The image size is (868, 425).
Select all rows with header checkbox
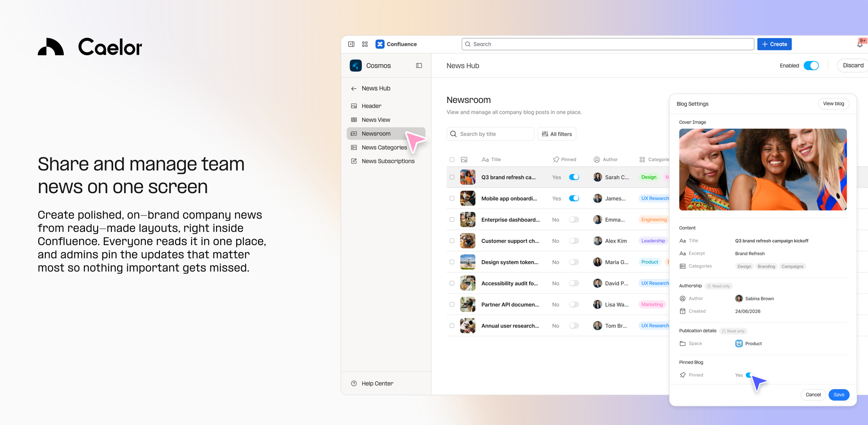click(x=452, y=160)
